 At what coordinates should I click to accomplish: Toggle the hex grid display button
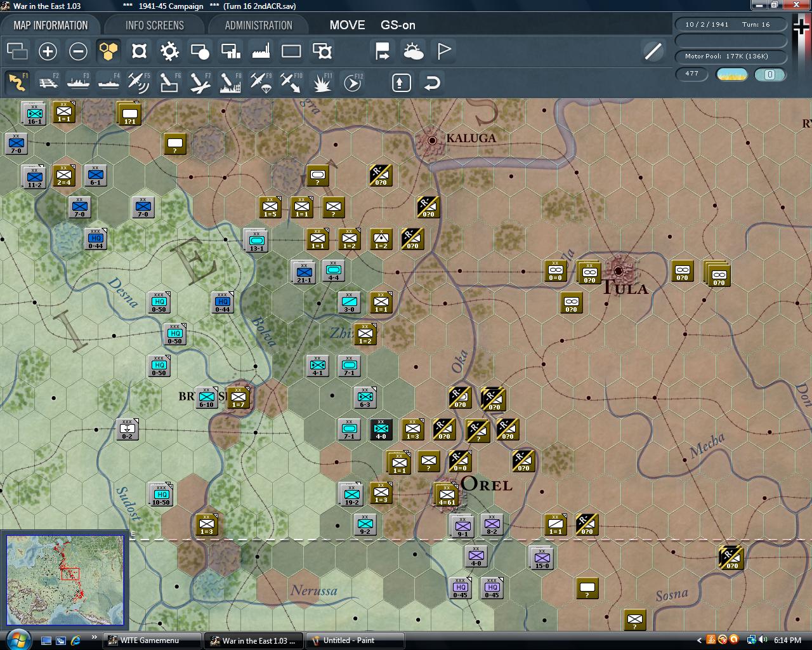click(108, 51)
